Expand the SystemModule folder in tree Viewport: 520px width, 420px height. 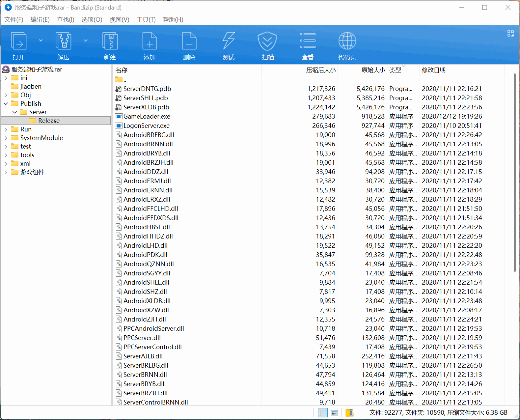click(6, 138)
